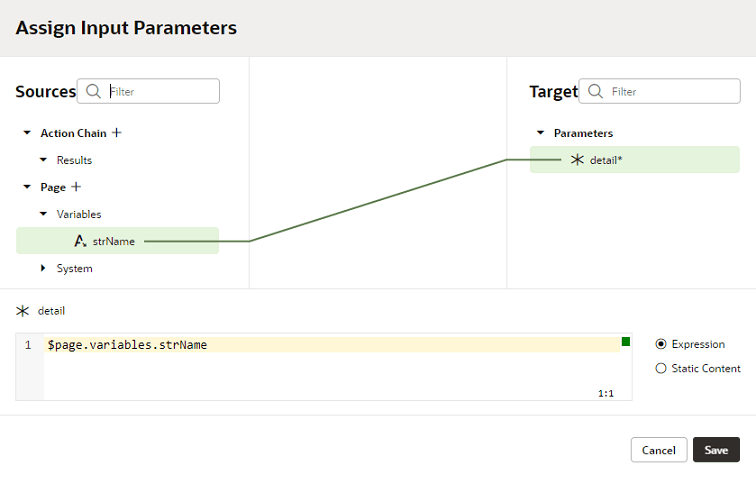This screenshot has height=484, width=756.
Task: Click the asterisk icon beside detail* parameter
Action: point(577,160)
